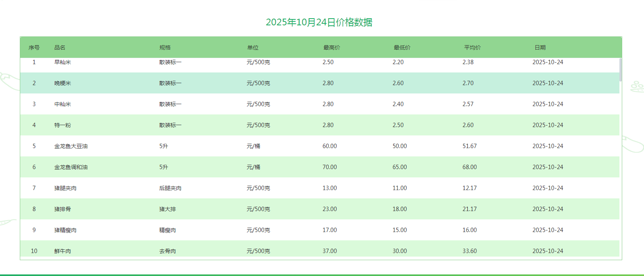Click 金龙鱼大豆油 in the product list

[71, 146]
